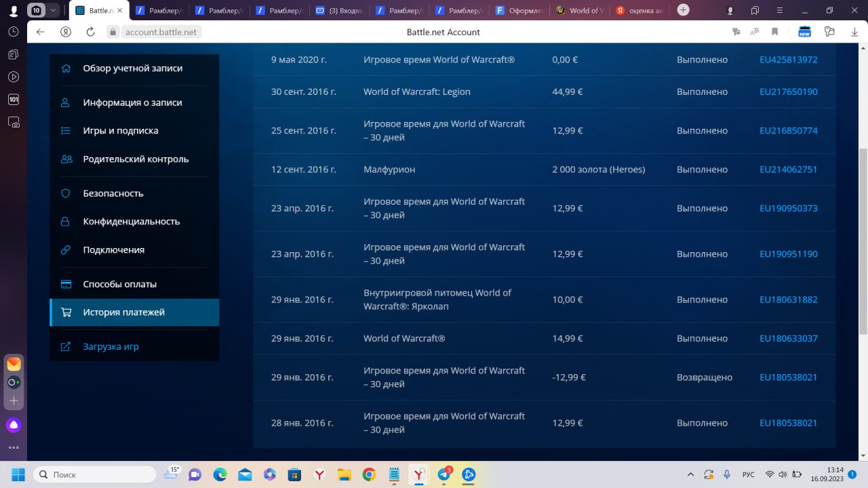Viewport: 868px width, 488px height.
Task: Click the list icon beside Игры и подписка
Action: 66,131
